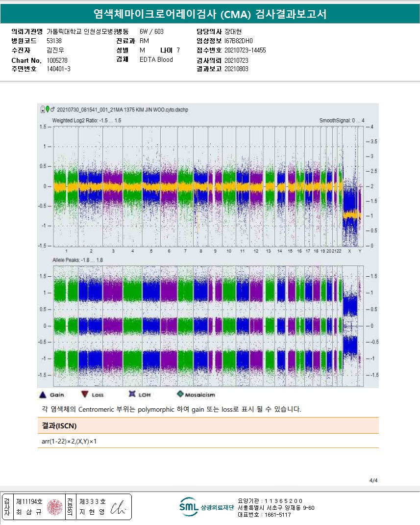Select the 결과(ISCN) section heading
Image resolution: width=420 pixels, height=525 pixels.
(59, 426)
